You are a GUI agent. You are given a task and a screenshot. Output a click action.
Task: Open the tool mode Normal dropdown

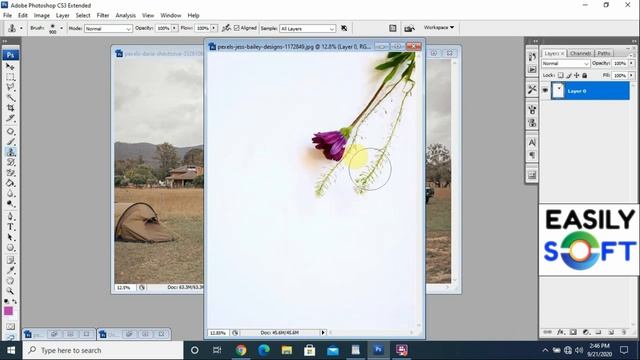click(x=108, y=29)
